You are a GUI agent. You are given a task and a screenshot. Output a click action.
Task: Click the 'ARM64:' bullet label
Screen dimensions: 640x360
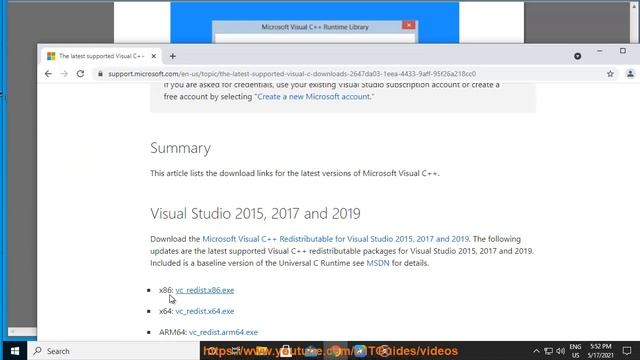coord(173,332)
